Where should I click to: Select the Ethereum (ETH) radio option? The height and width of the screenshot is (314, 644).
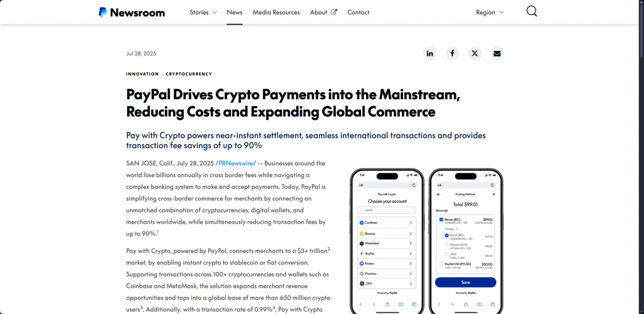click(x=447, y=245)
